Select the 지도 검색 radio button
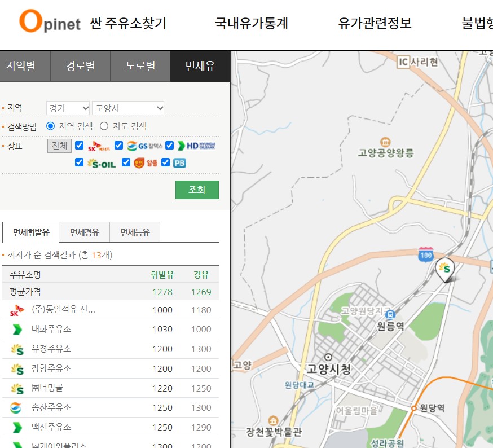The height and width of the screenshot is (448, 493). [104, 126]
